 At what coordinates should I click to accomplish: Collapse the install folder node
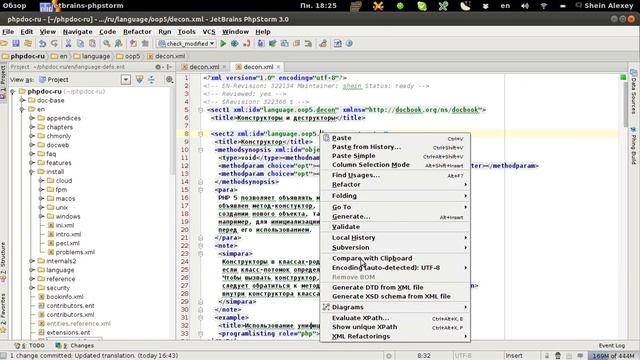(32, 172)
